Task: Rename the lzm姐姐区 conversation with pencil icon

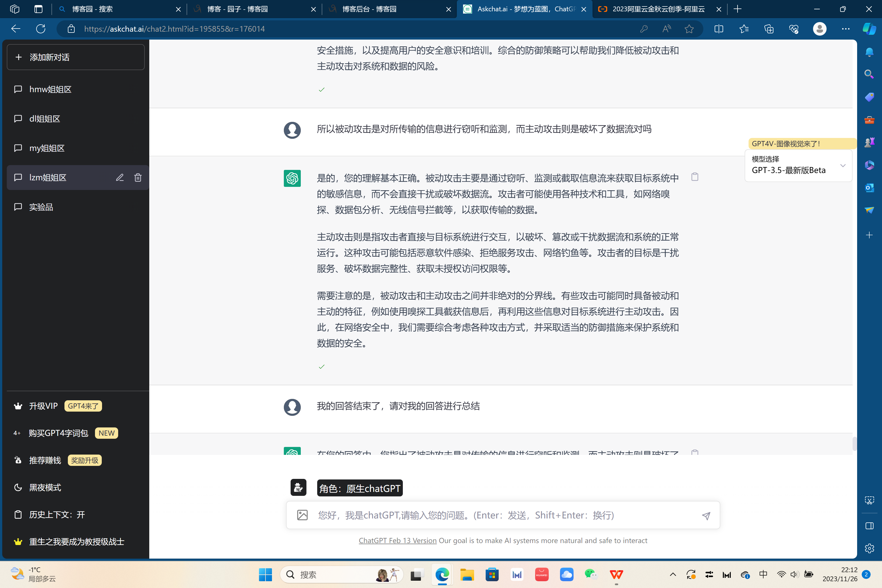Action: (120, 178)
